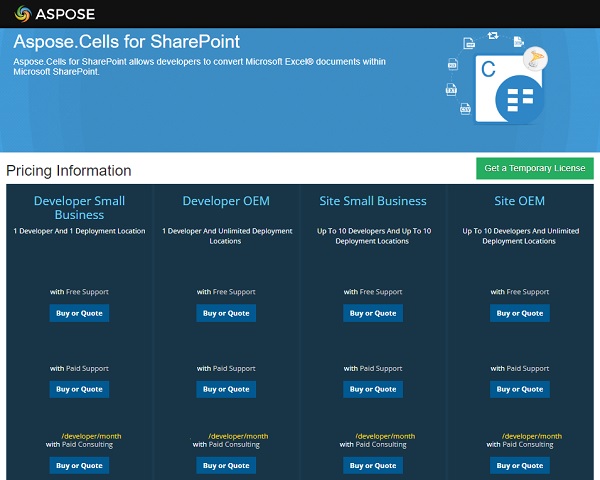
Task: Click the SharePoint badge on product logo
Action: tap(535, 59)
